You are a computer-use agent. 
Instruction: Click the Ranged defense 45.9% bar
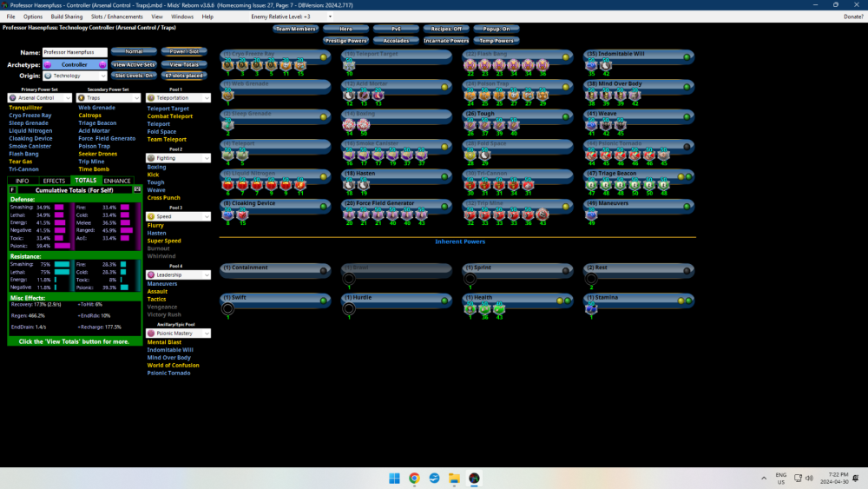127,230
